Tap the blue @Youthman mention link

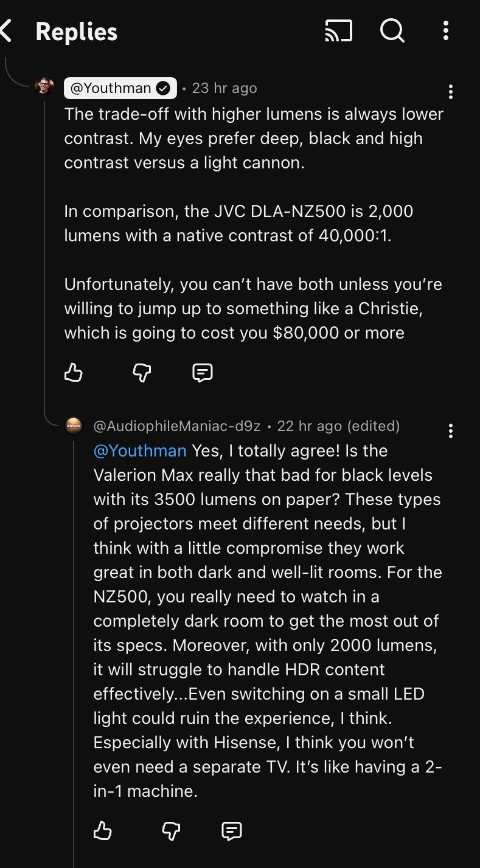pos(140,451)
